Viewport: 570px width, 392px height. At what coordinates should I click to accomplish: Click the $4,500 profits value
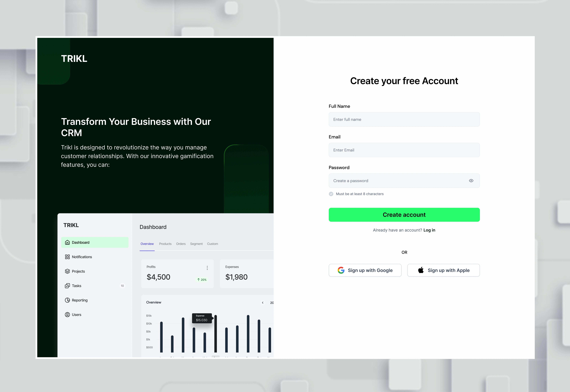tap(158, 277)
